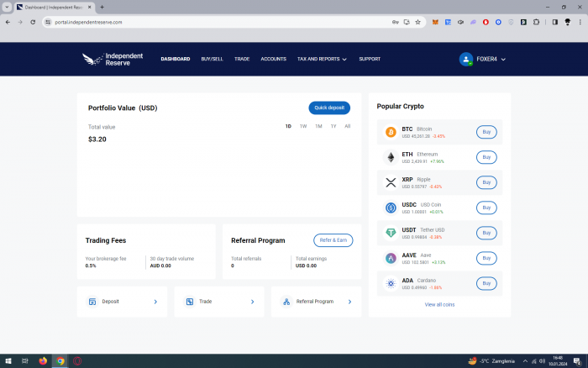Select the 1W chart time range

point(303,126)
